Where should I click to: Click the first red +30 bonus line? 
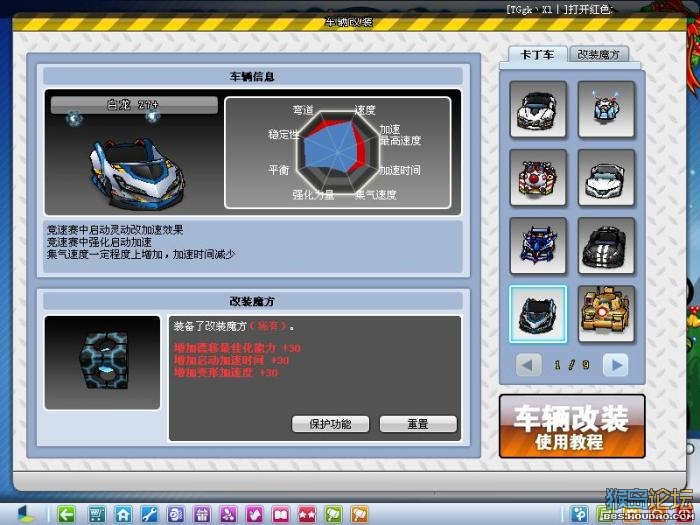(x=237, y=348)
